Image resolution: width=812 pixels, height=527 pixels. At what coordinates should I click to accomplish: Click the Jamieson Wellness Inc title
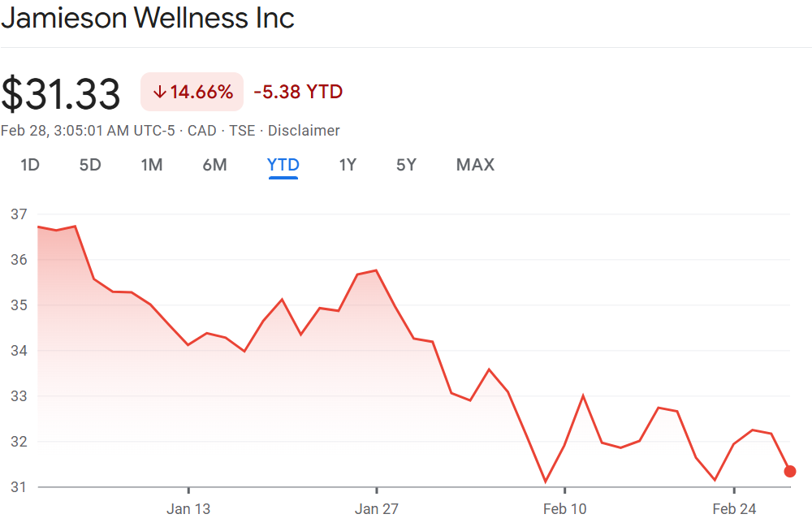coord(148,18)
